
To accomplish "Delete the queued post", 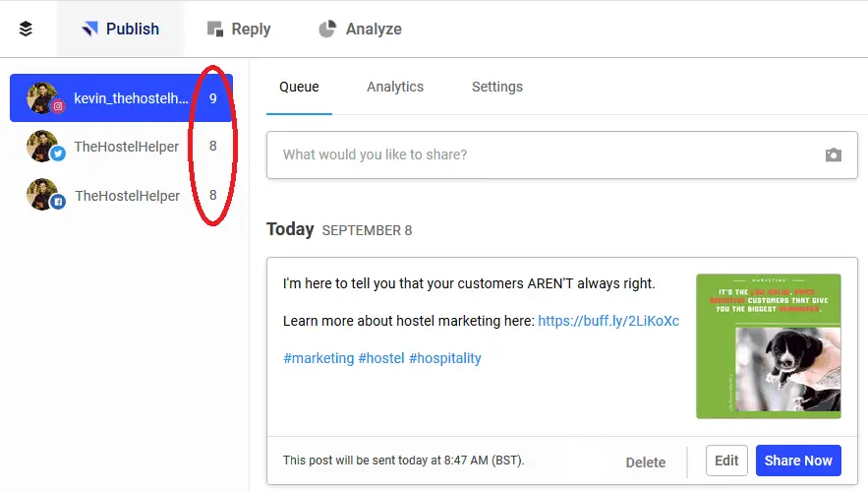I will [646, 462].
